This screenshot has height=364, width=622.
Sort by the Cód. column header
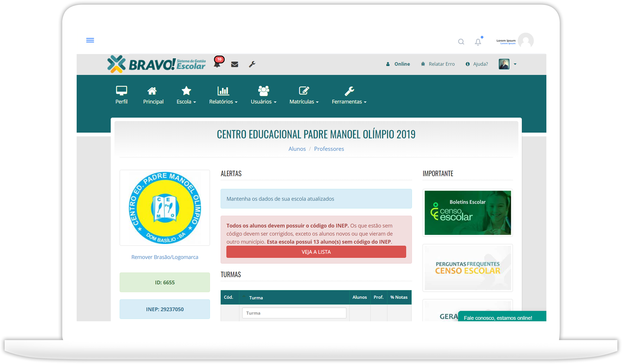229,297
